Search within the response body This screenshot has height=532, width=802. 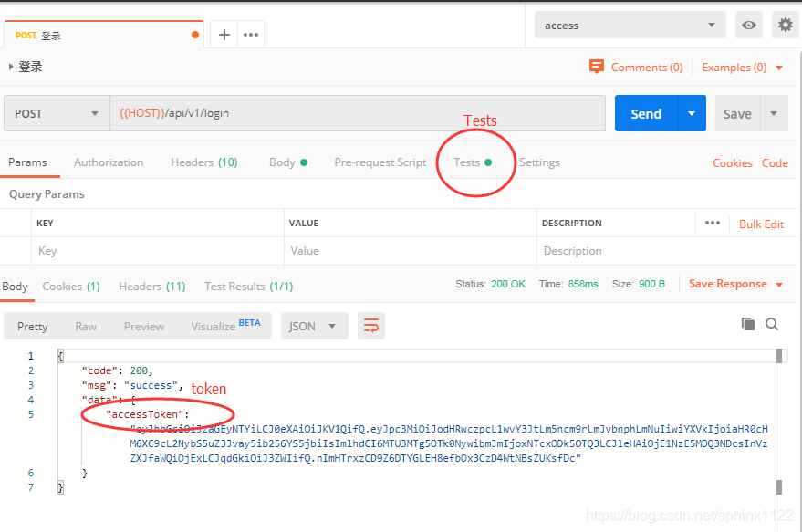click(772, 324)
